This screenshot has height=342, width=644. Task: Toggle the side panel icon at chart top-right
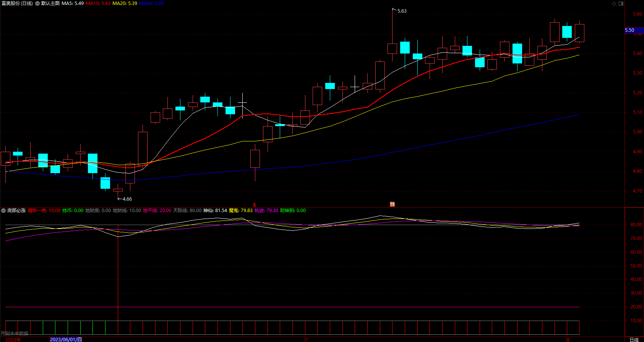(621, 3)
